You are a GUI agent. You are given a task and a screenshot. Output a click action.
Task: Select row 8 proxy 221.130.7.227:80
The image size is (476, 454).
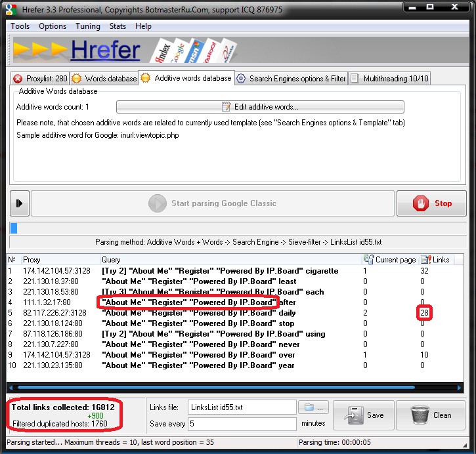coord(235,344)
